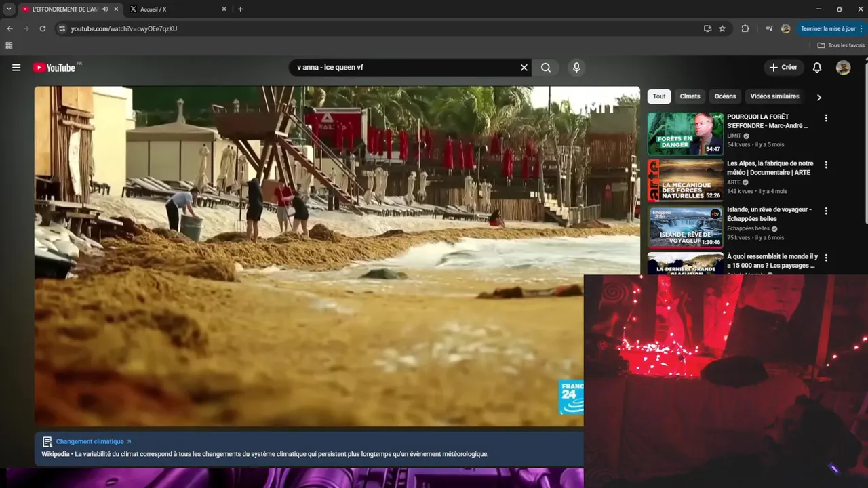868x488 pixels.
Task: View site information icon in address bar
Action: tap(62, 28)
